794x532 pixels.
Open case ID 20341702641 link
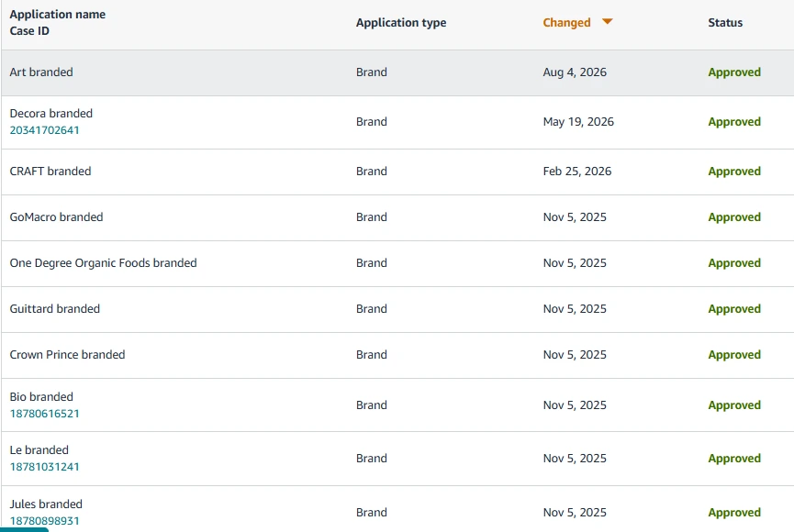45,130
